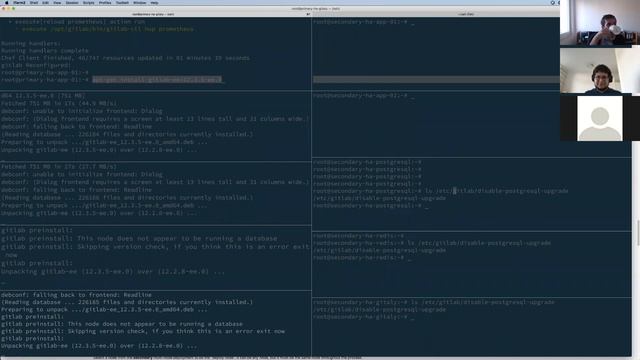Select video tile of person wearing headphones
Screen dimensions: 640x360
coord(600,71)
